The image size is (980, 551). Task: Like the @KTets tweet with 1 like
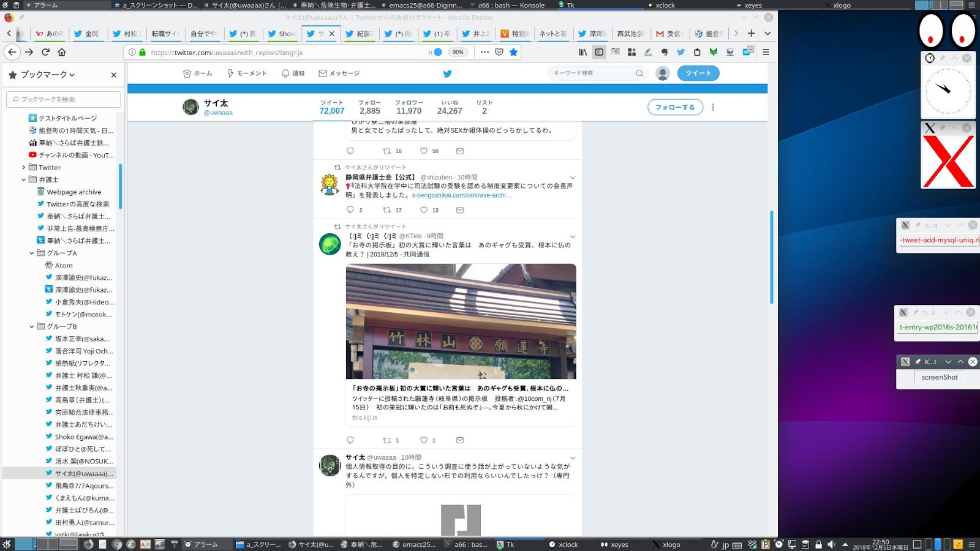click(x=423, y=440)
